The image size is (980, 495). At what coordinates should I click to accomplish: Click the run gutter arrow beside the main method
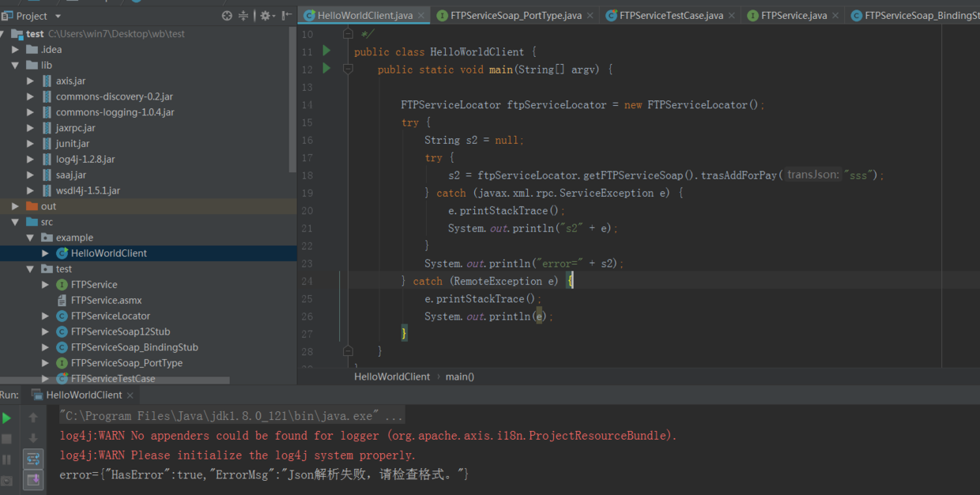coord(326,69)
